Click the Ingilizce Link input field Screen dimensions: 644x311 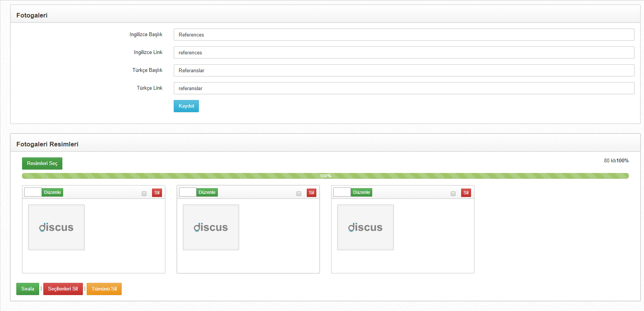click(404, 52)
